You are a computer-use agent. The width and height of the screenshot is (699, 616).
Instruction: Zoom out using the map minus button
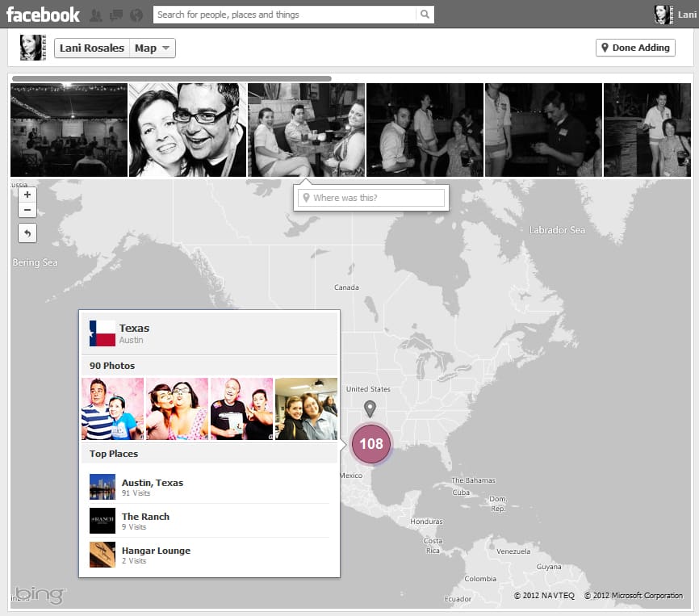click(x=27, y=210)
